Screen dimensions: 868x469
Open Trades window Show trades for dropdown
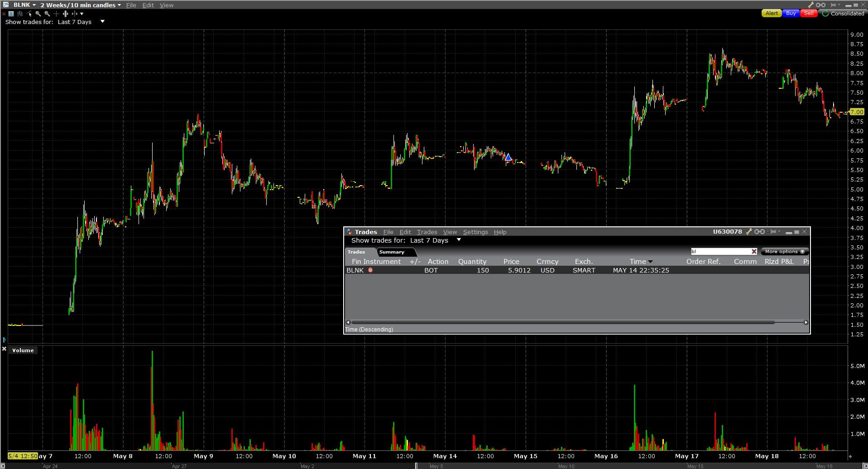click(x=459, y=240)
